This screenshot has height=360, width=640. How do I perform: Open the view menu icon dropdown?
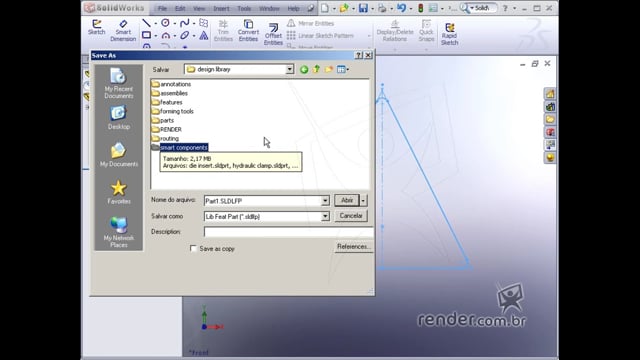343,69
